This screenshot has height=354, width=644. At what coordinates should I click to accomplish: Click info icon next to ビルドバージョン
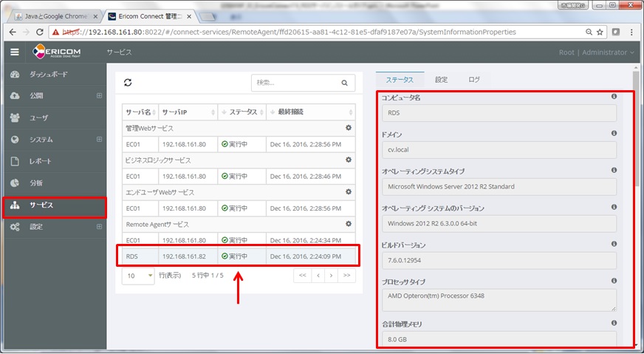pos(614,244)
